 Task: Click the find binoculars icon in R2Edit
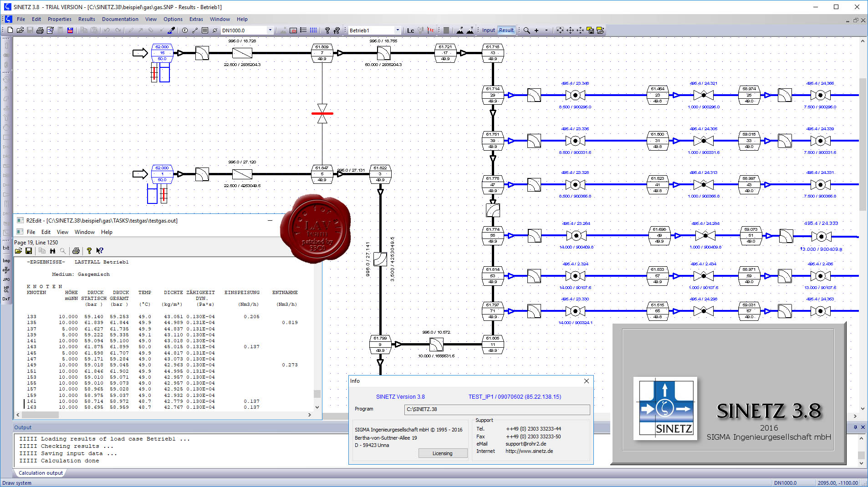[52, 251]
